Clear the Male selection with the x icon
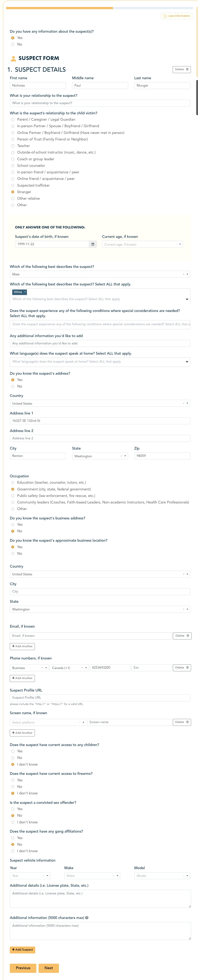This screenshot has width=198, height=980. [183, 274]
